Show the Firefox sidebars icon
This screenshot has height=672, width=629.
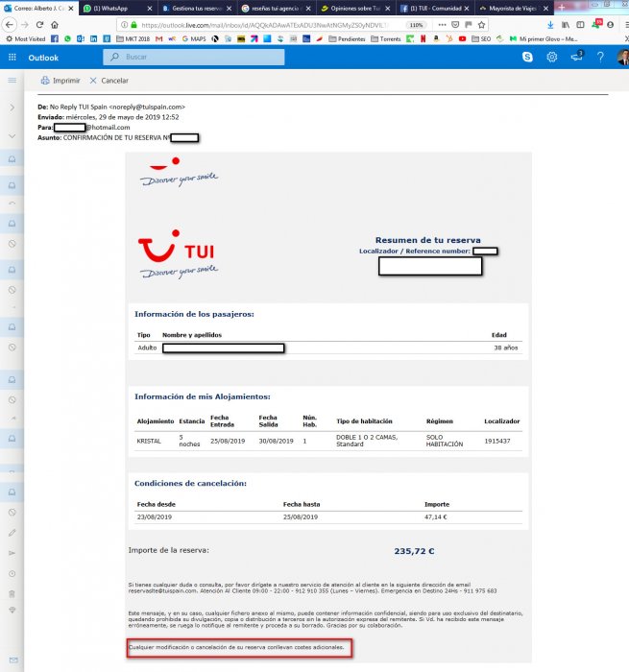[580, 25]
